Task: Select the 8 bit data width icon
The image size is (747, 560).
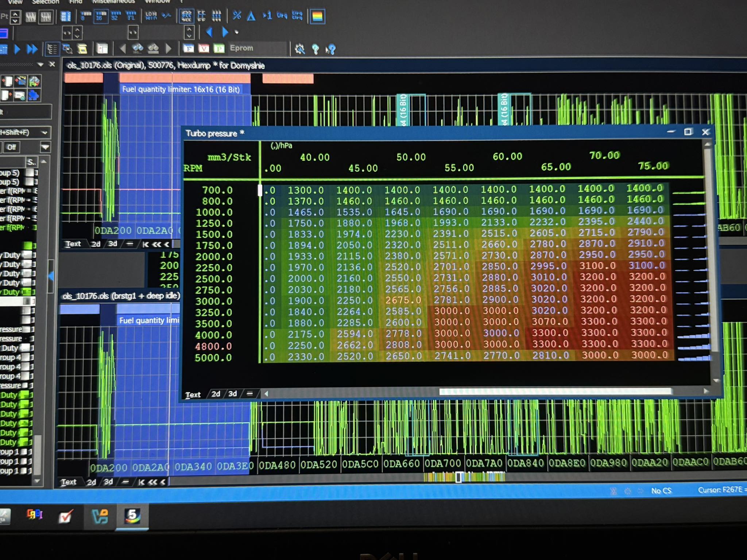Action: [85, 16]
